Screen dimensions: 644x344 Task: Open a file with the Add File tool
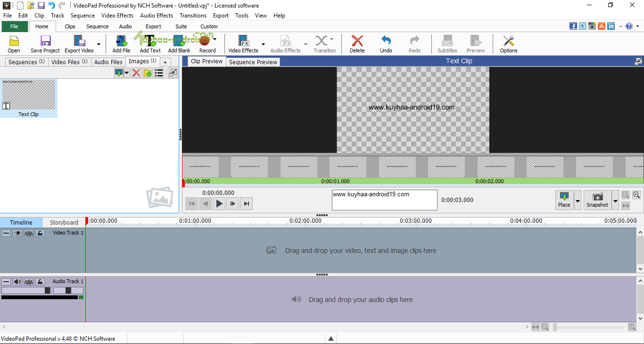pyautogui.click(x=121, y=44)
